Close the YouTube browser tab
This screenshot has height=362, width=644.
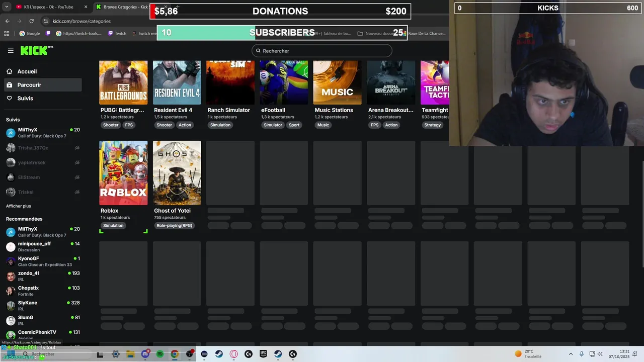coord(86,7)
